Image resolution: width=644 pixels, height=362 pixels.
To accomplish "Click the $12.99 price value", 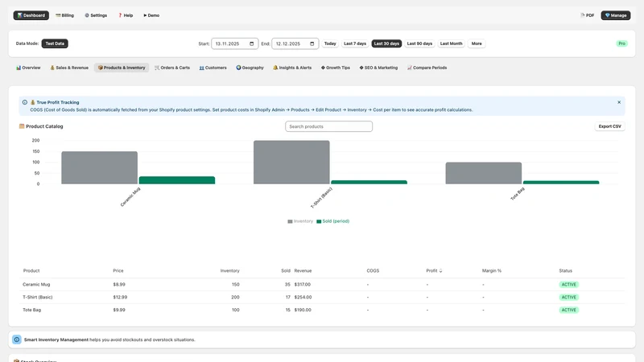I will tap(120, 297).
